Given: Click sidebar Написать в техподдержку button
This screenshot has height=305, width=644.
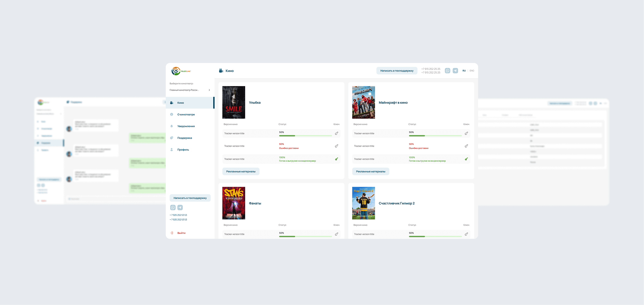Looking at the screenshot, I should coord(190,198).
